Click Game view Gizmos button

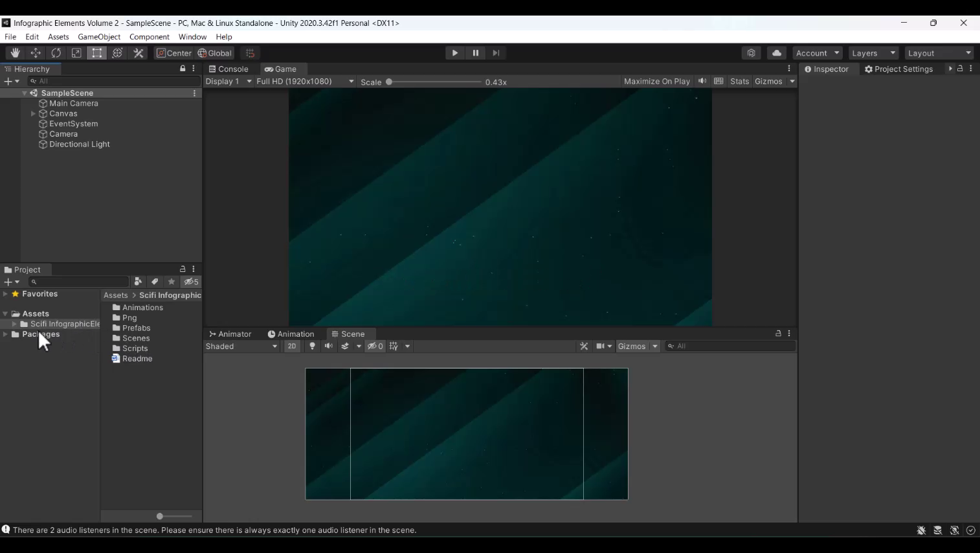click(x=768, y=82)
